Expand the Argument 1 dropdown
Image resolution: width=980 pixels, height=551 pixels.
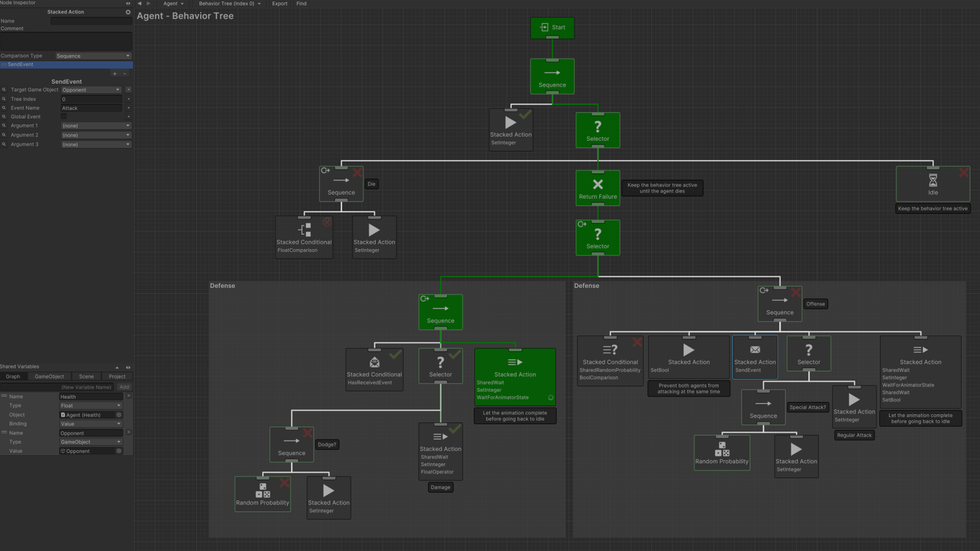(x=95, y=126)
